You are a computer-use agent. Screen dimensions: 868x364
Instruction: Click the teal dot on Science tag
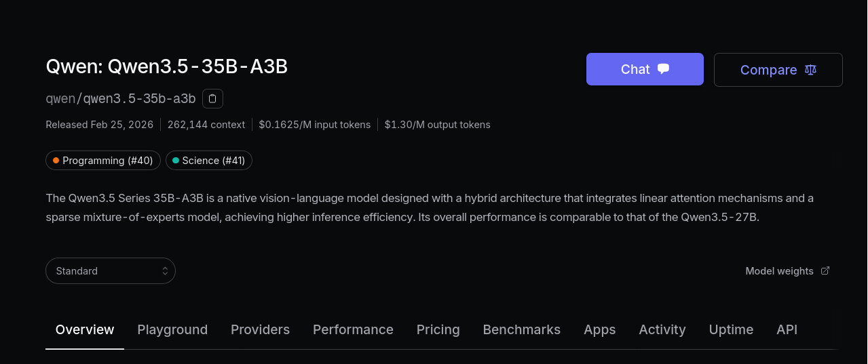tap(176, 161)
